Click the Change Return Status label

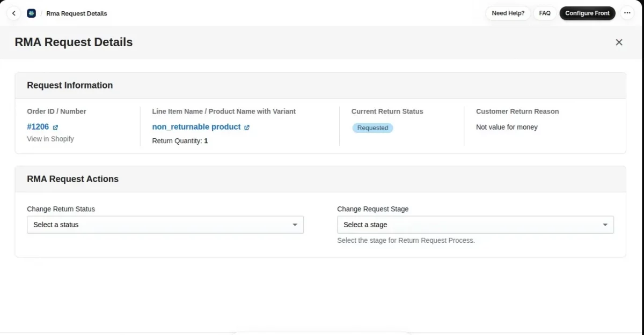[61, 209]
